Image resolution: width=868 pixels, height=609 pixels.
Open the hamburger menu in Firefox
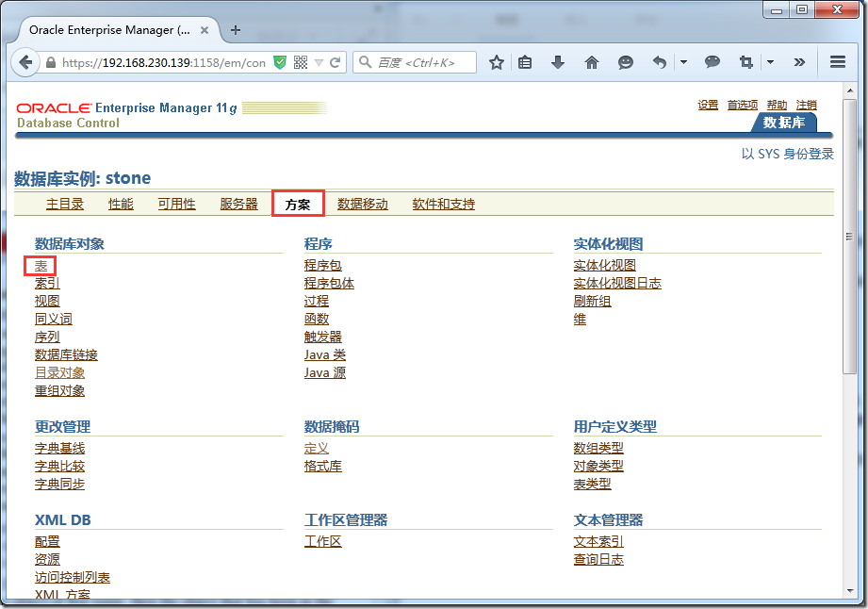[x=837, y=63]
